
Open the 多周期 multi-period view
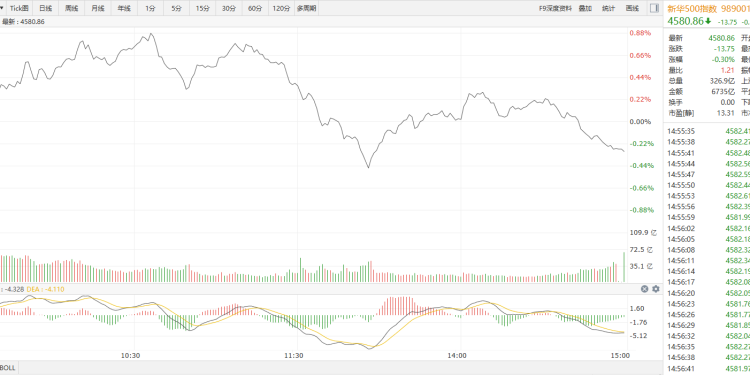pos(306,8)
